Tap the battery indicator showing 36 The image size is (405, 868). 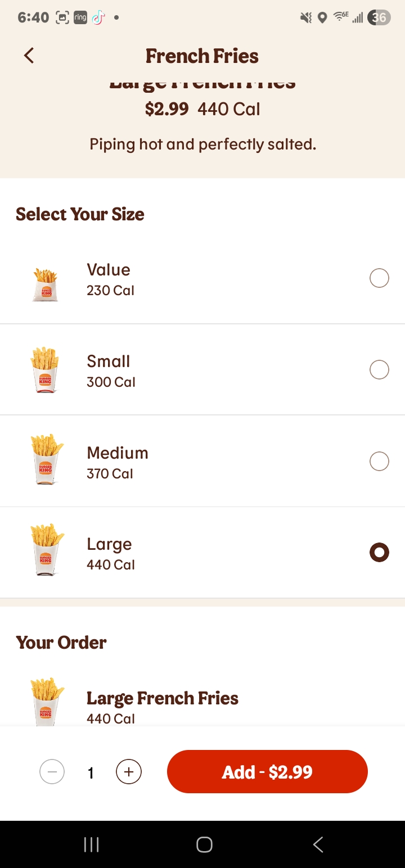click(379, 17)
